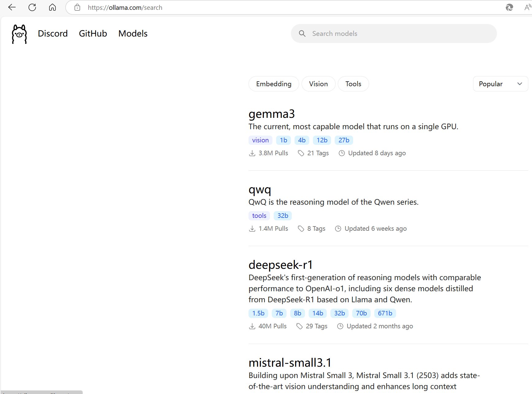Click the magnifier icon in search box
This screenshot has width=532, height=394.
302,33
